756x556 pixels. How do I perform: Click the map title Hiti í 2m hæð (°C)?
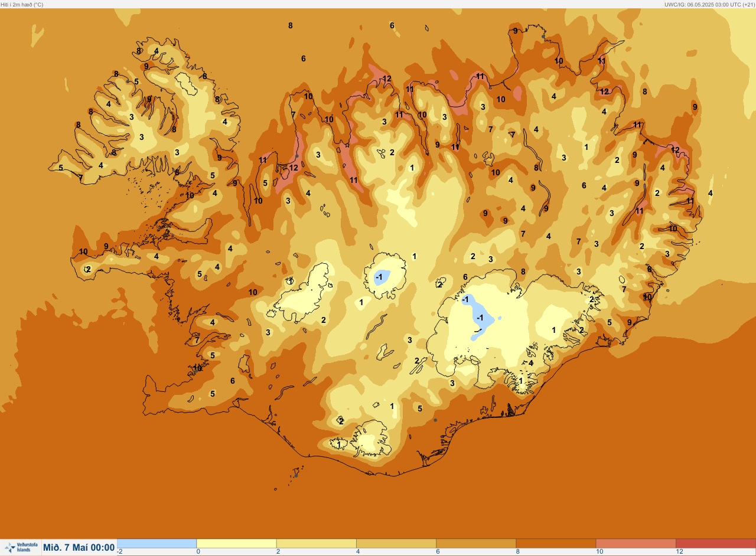click(22, 4)
